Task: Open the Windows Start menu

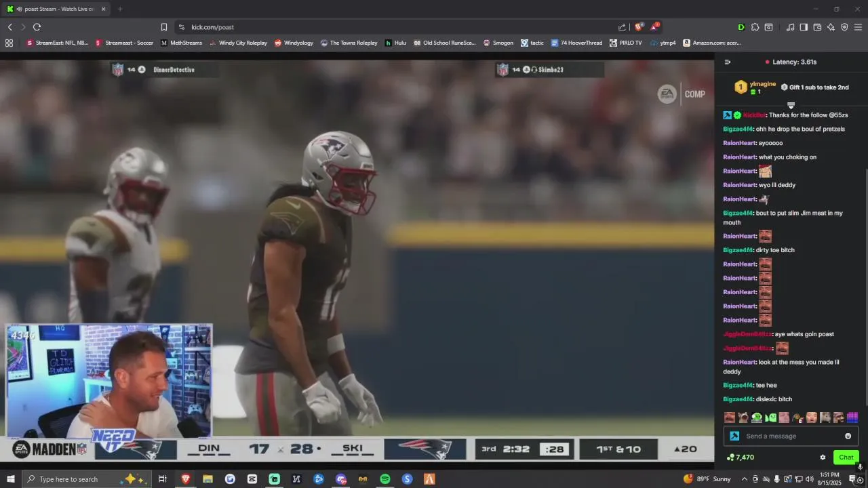Action: pyautogui.click(x=10, y=479)
